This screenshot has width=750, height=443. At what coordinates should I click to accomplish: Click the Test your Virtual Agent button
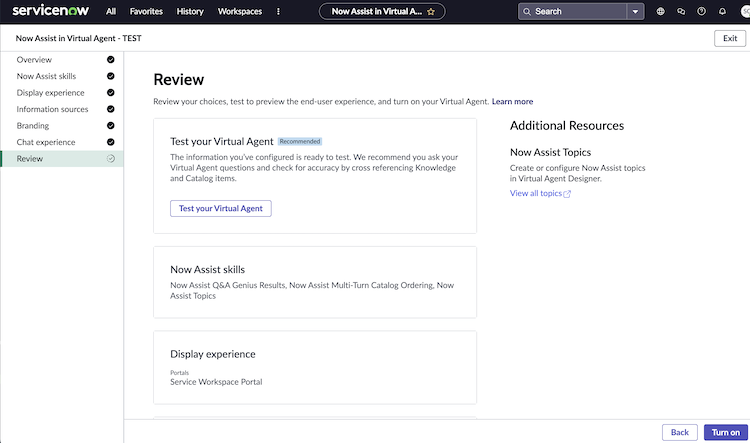pos(221,209)
